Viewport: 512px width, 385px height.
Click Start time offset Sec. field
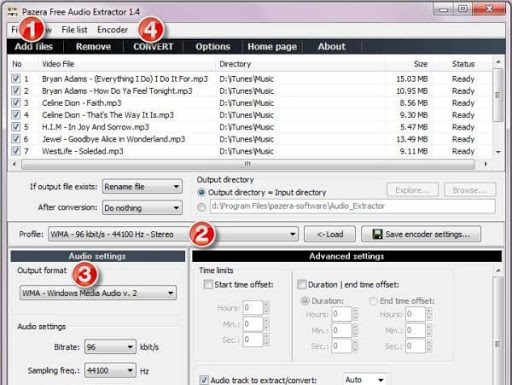click(252, 340)
